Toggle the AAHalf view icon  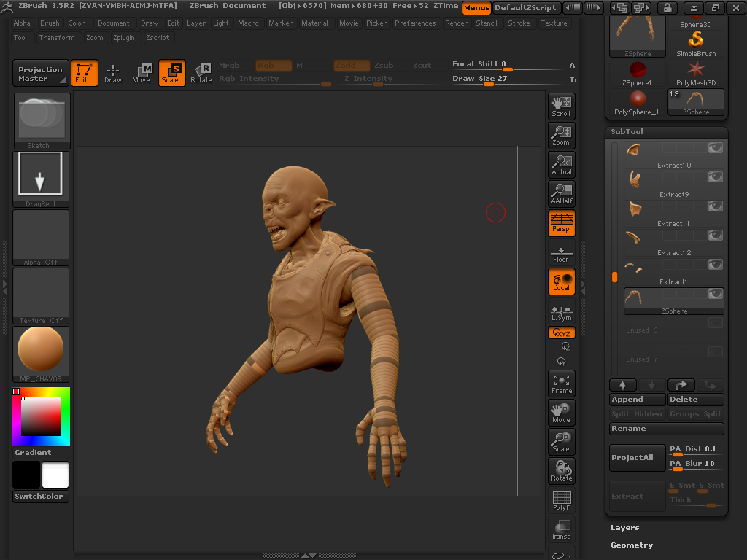pos(561,194)
